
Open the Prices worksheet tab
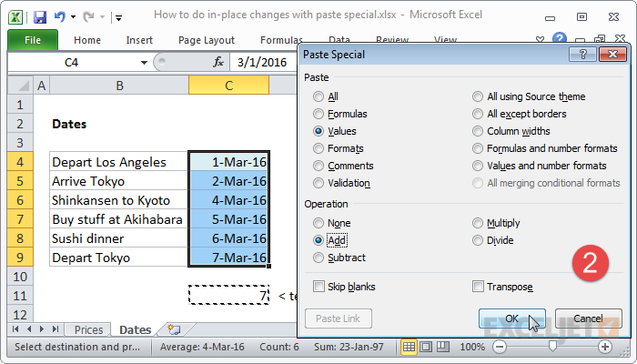[88, 329]
